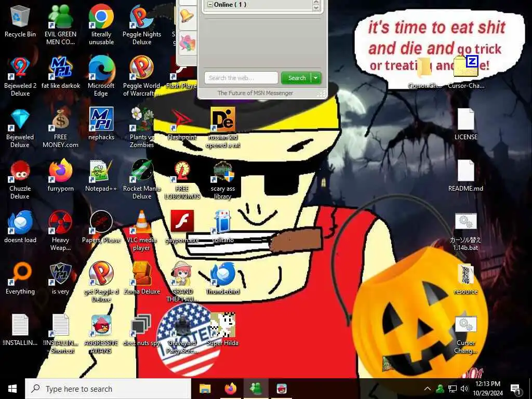Click The Future of MSN Messenger link
Image resolution: width=532 pixels, height=399 pixels.
tap(255, 93)
